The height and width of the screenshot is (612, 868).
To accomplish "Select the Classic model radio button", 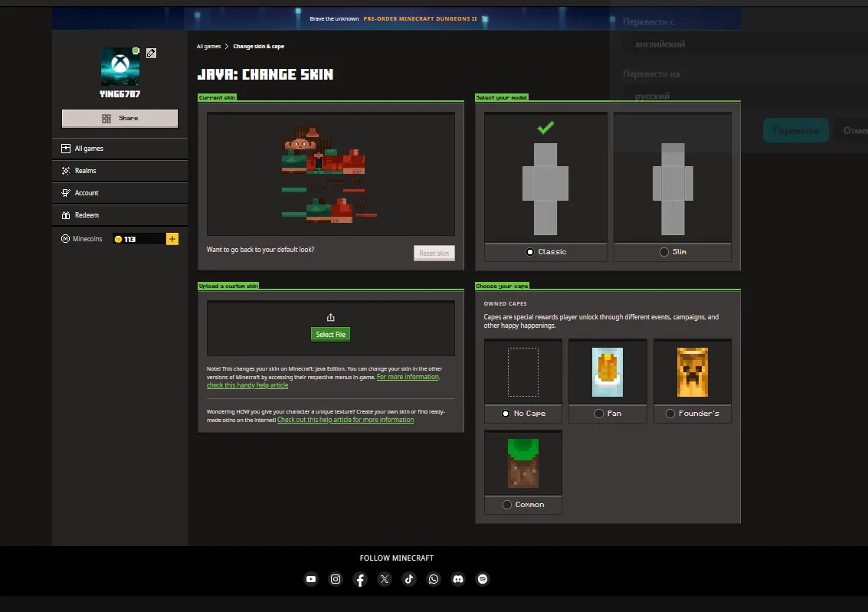I will point(530,252).
